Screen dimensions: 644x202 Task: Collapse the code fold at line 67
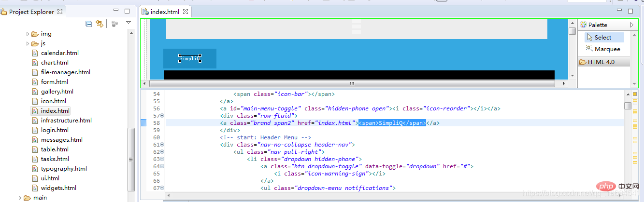[162, 188]
